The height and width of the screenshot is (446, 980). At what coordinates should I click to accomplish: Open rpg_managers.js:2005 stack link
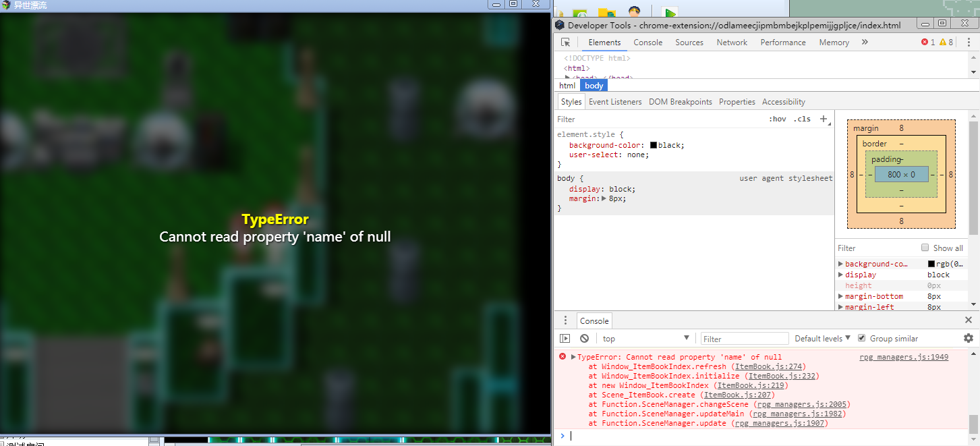pos(801,404)
